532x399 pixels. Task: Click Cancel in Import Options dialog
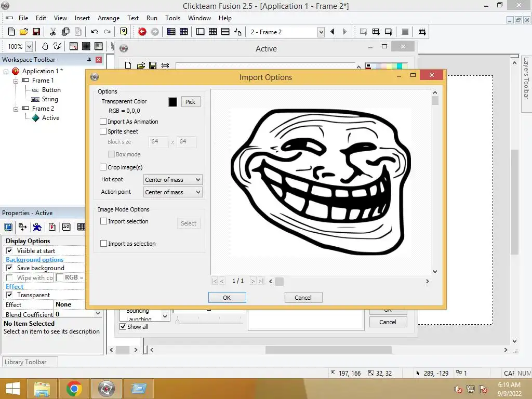pos(303,298)
